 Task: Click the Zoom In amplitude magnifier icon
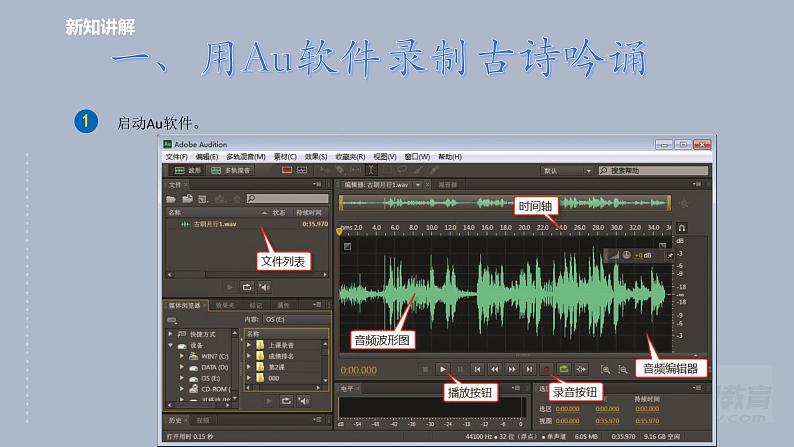pyautogui.click(x=606, y=370)
